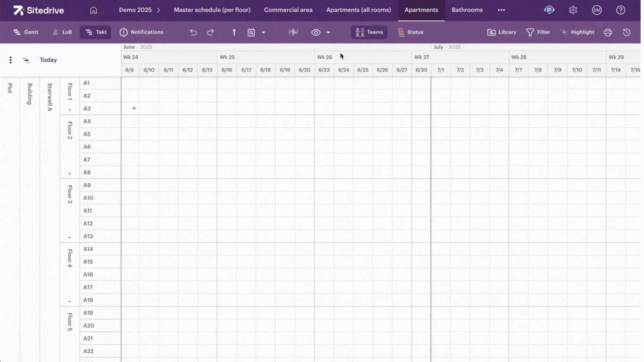Select apartment row A1
The image size is (644, 362).
pyautogui.click(x=100, y=83)
